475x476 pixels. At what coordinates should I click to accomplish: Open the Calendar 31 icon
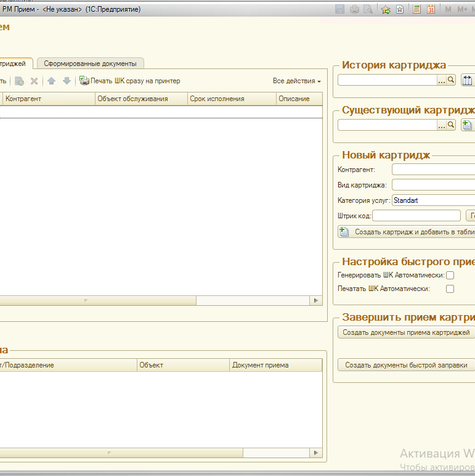(431, 9)
